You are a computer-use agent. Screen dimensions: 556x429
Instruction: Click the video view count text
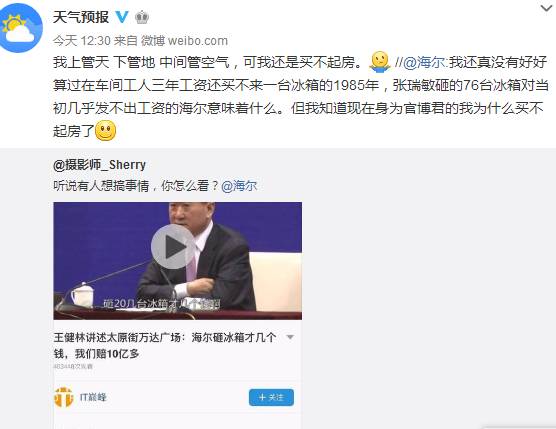tap(73, 367)
